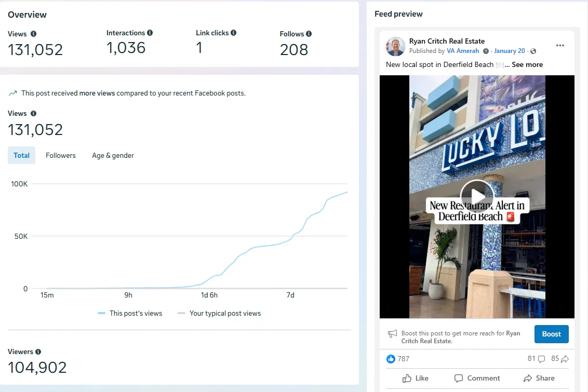
Task: Click the blue thumbs-up reaction icon
Action: point(391,359)
